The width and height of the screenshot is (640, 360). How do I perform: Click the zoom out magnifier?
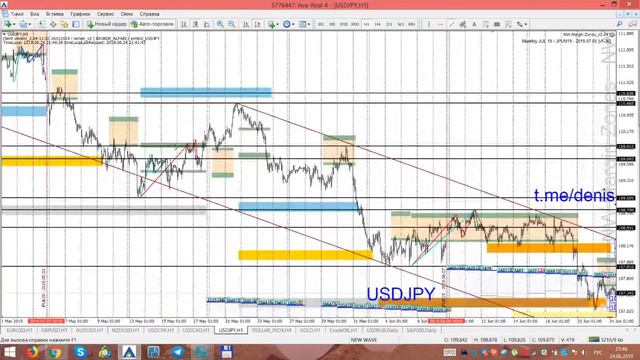pyautogui.click(x=232, y=24)
